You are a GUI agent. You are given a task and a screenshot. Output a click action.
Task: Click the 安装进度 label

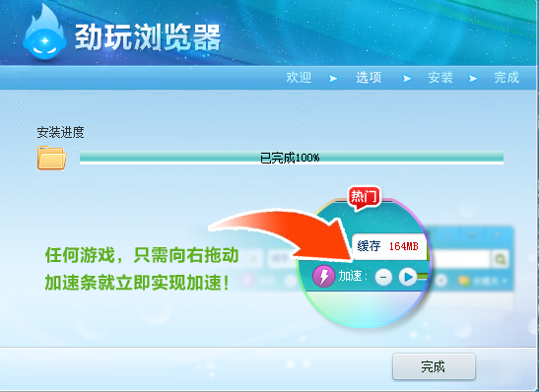click(x=60, y=132)
